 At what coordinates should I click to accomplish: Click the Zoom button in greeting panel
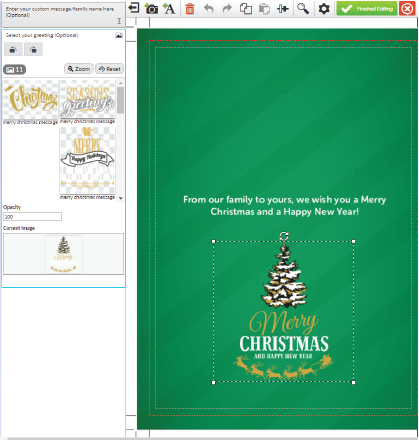(79, 69)
